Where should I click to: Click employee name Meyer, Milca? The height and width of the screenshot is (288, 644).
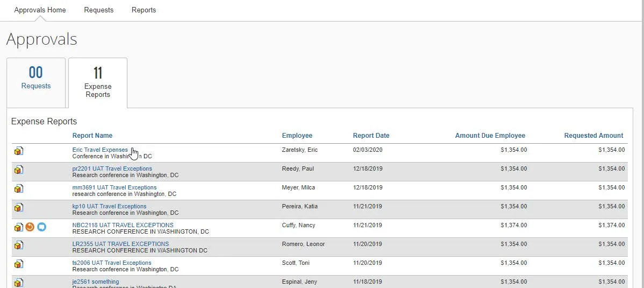[298, 188]
